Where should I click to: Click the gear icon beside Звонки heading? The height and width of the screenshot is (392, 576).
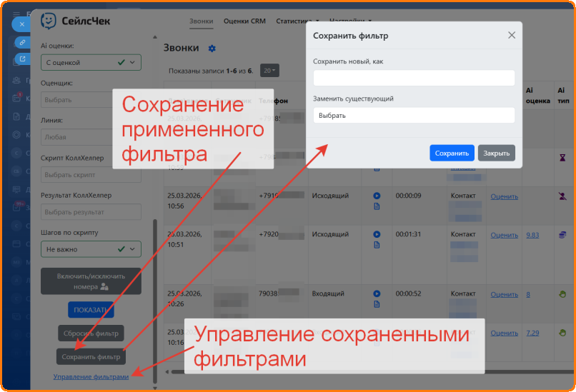click(212, 49)
